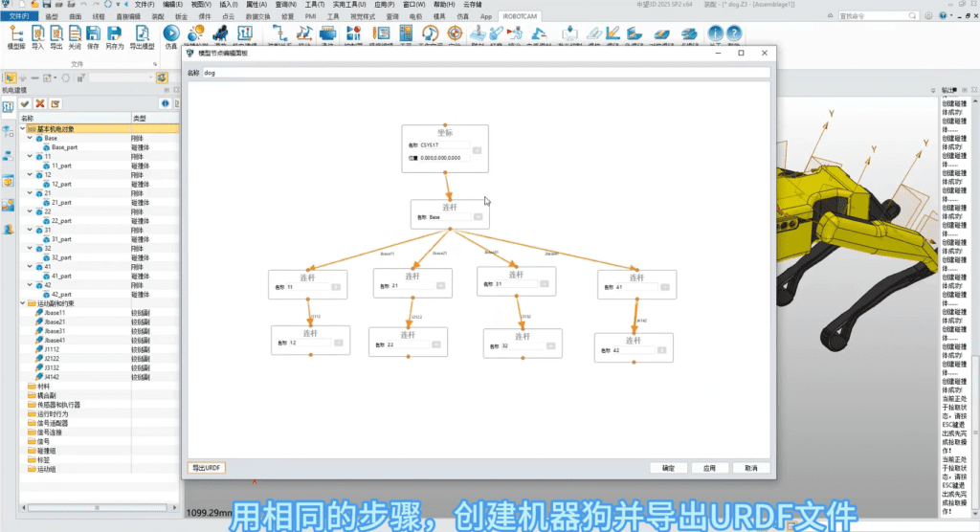This screenshot has height=532, width=980.
Task: Click the 导出URDF button
Action: tap(207, 468)
